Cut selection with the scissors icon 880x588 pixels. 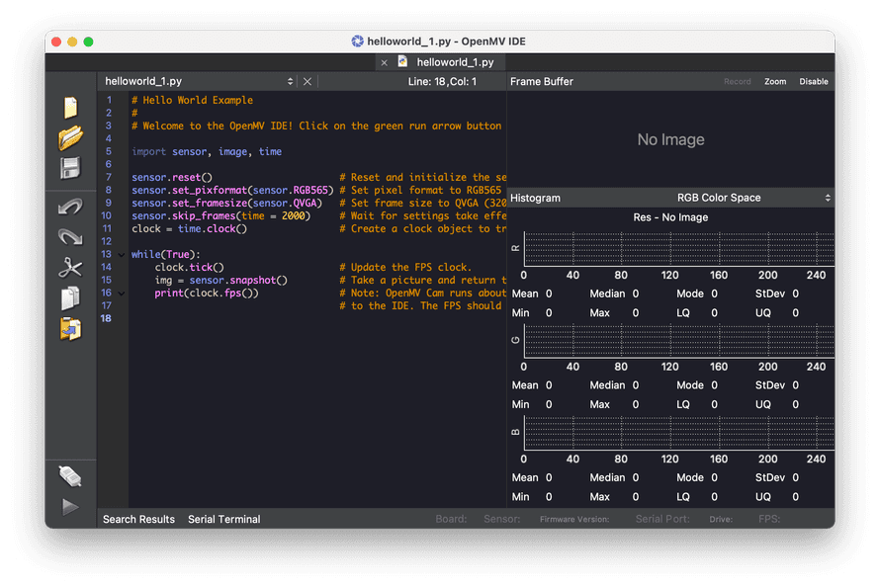click(x=70, y=267)
